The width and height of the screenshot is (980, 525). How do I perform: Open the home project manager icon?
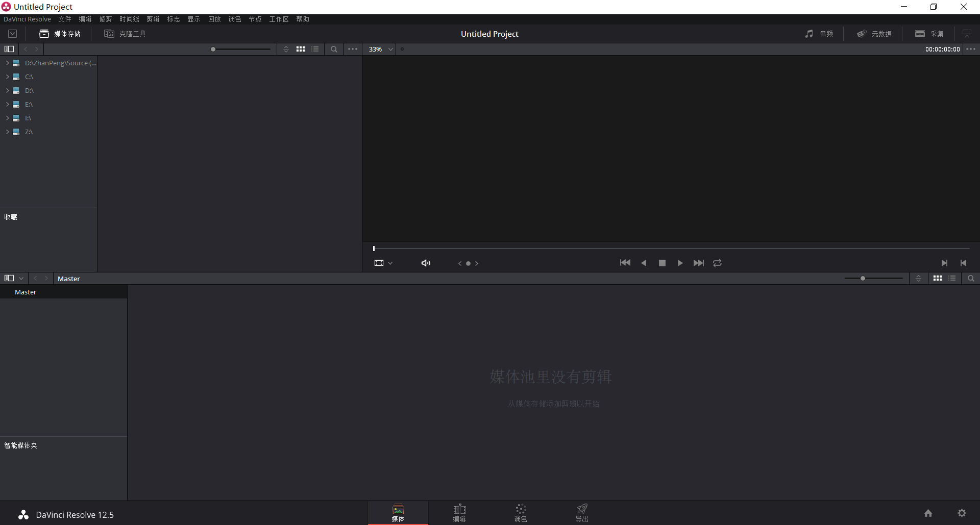click(x=928, y=513)
